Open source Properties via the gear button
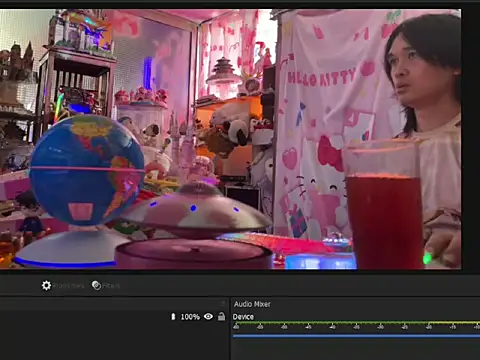The width and height of the screenshot is (480, 360). pos(62,286)
